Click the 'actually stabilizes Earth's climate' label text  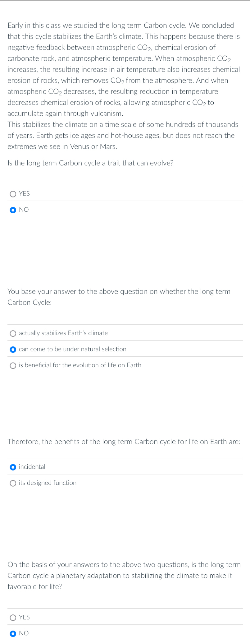pyautogui.click(x=63, y=333)
